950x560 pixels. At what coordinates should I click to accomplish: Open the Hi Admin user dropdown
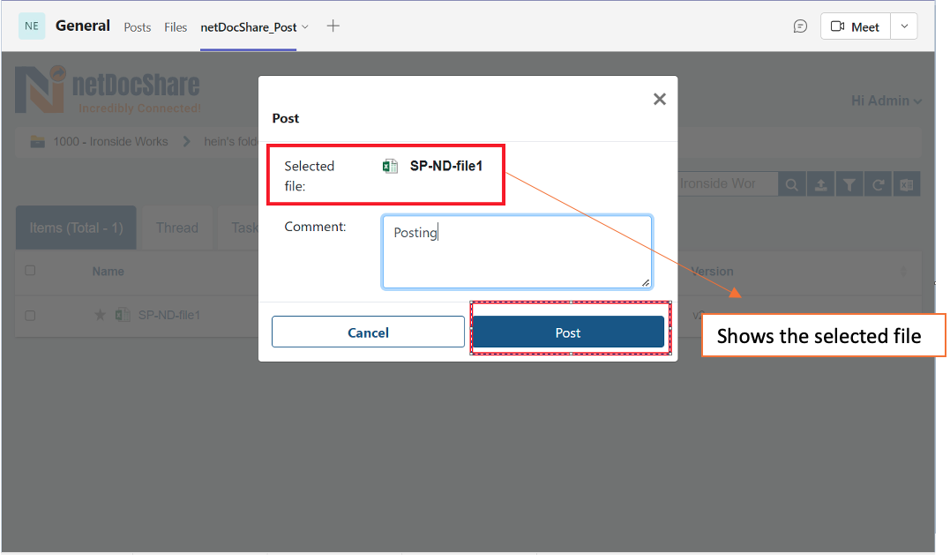tap(886, 101)
